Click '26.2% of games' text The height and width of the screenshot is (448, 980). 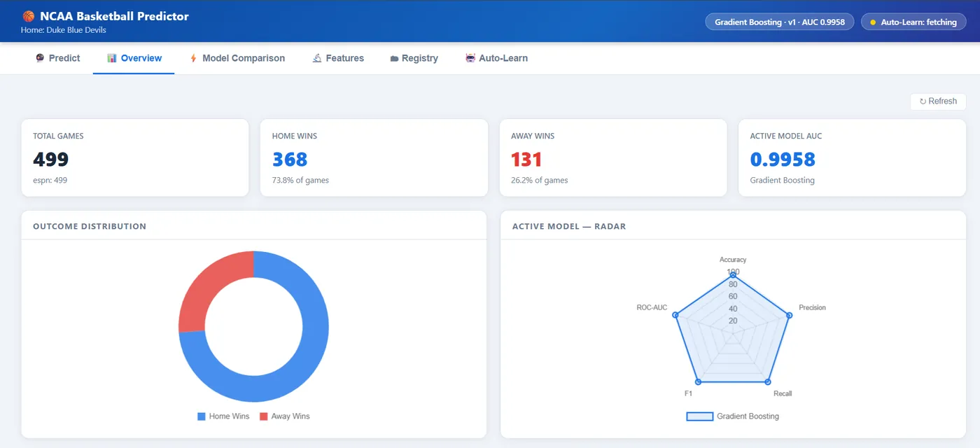(540, 181)
